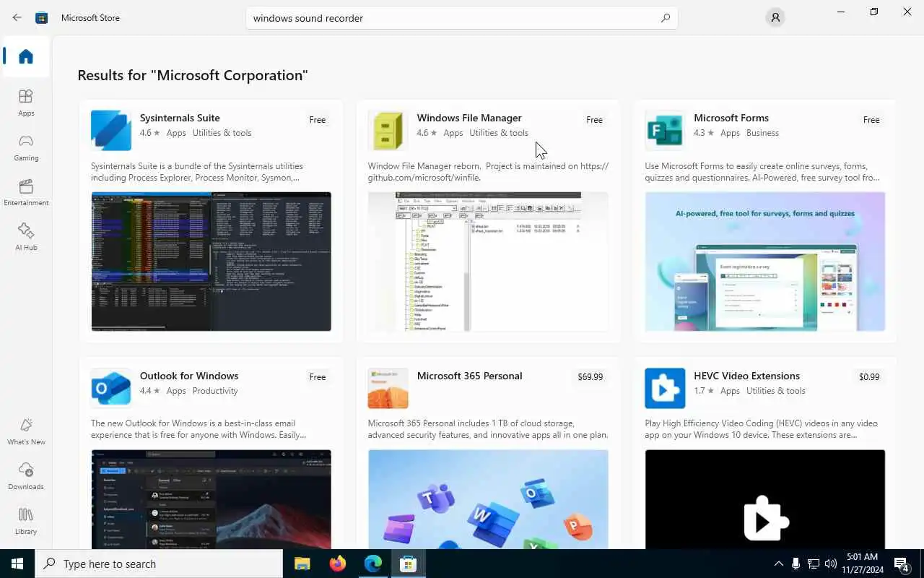This screenshot has width=924, height=578.
Task: Click the Free badge on Sysinternals Suite
Action: click(x=318, y=120)
